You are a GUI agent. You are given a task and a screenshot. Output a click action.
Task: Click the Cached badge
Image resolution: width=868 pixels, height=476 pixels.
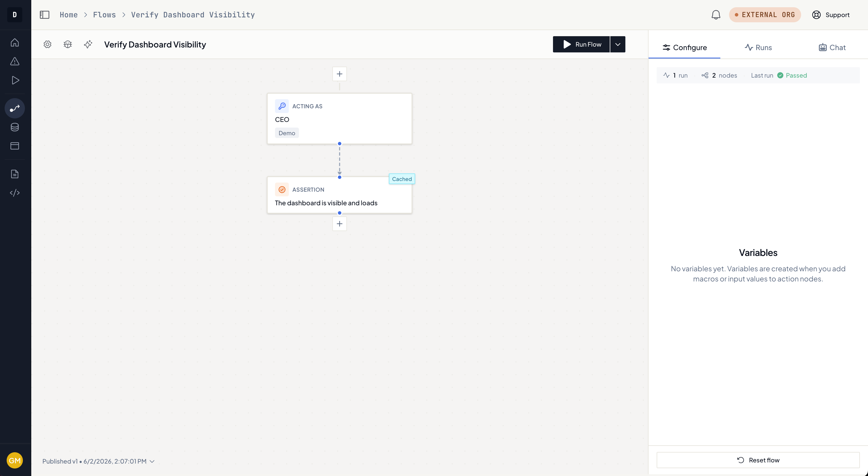[402, 179]
